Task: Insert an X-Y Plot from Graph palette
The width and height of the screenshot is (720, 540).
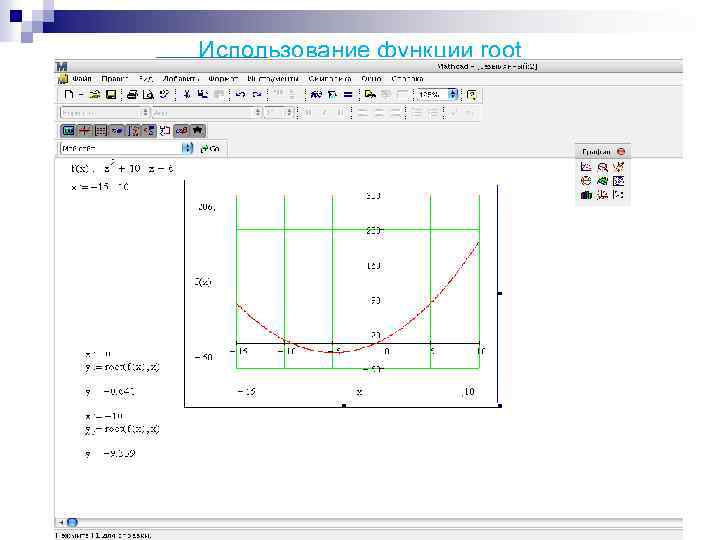Action: tap(586, 167)
